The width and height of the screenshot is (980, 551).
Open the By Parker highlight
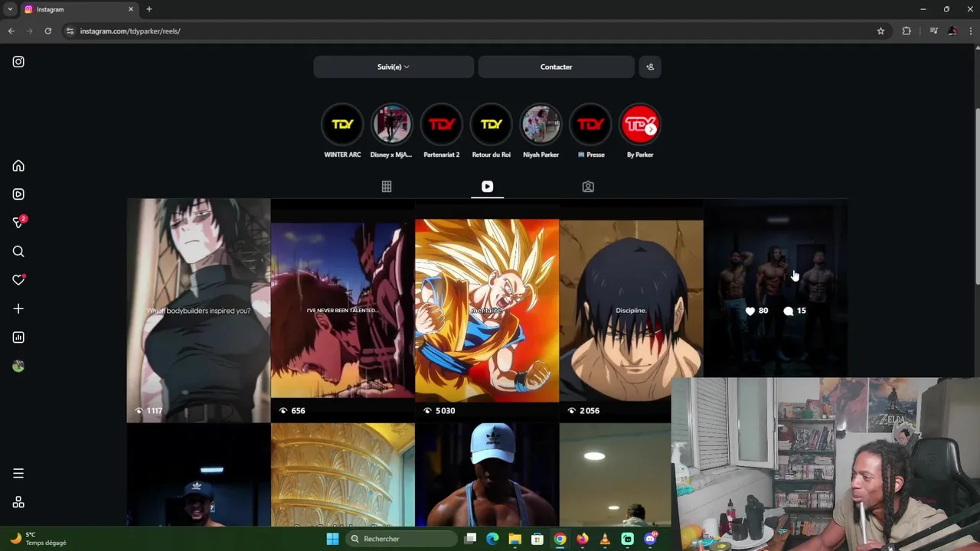tap(640, 124)
